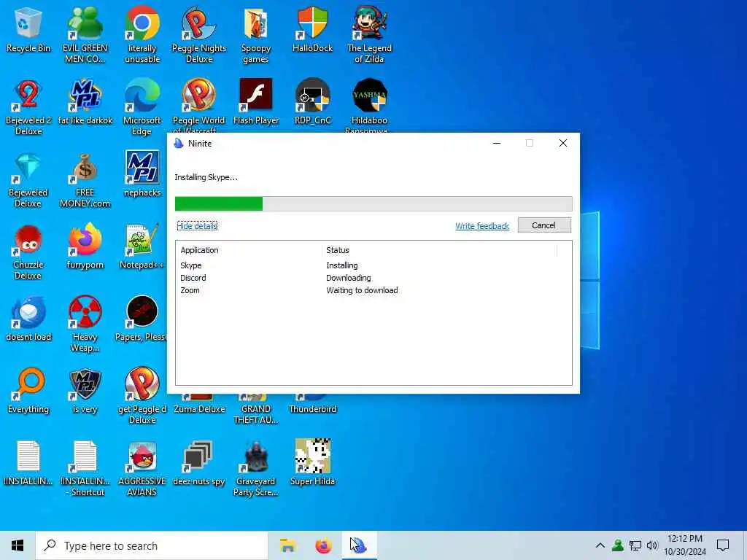Screen dimensions: 747x560
Task: Select the shield icon labeled is very
Action: tap(85, 392)
